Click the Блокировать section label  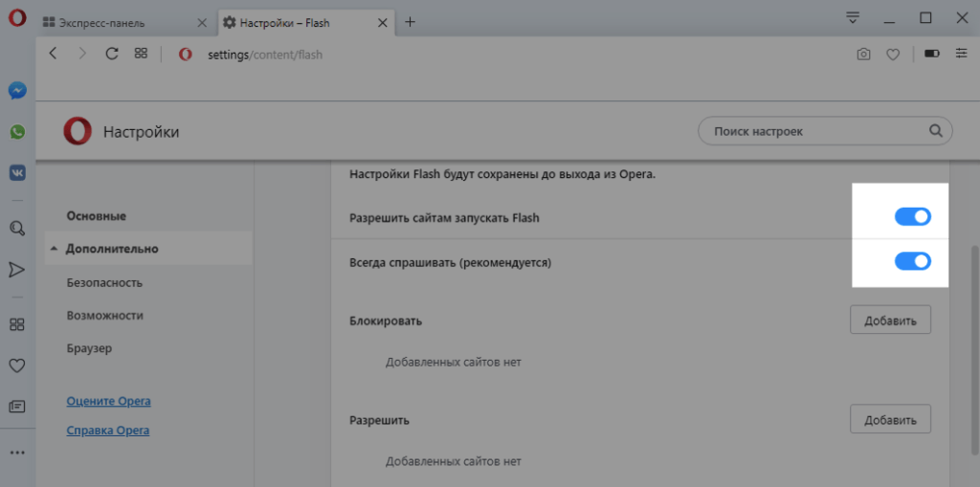pos(385,321)
